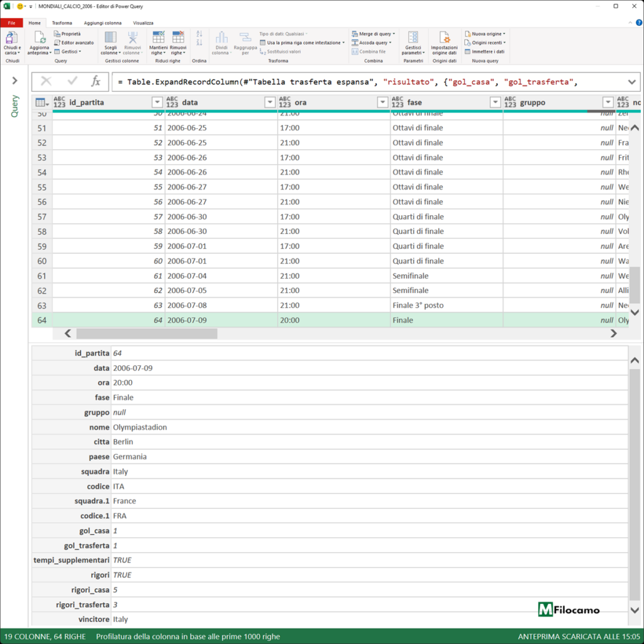Open Merge di query dropdown
Screen dimensions: 644x644
tap(374, 34)
